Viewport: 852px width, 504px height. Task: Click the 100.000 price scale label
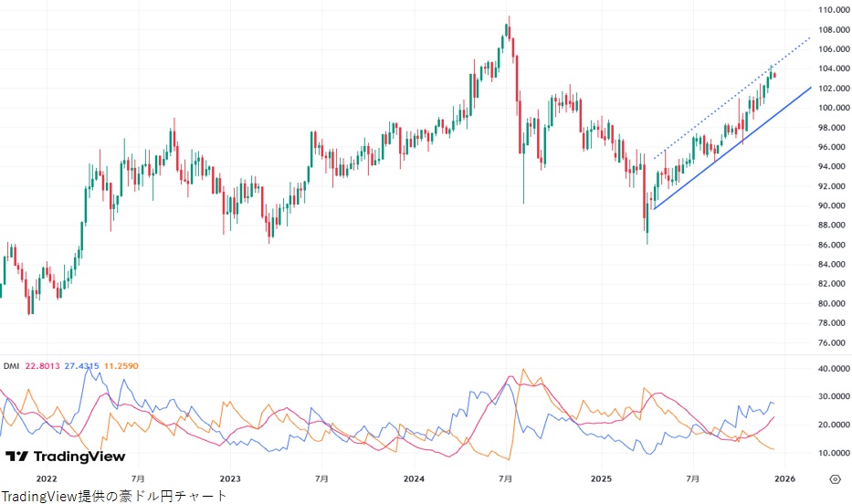coord(835,108)
